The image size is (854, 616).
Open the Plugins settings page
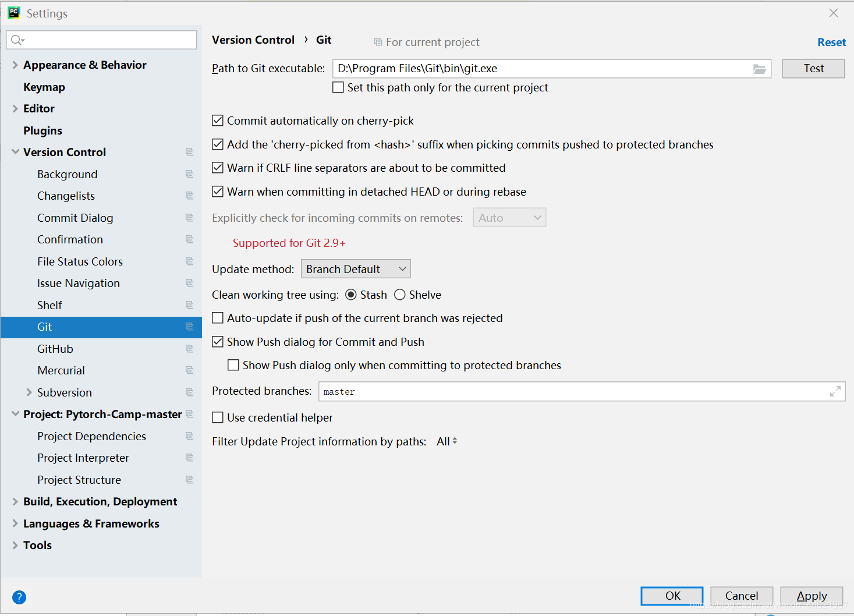click(x=42, y=130)
